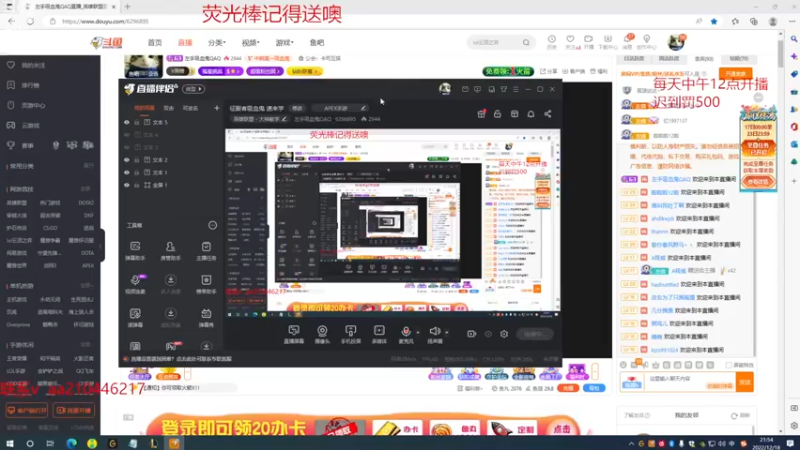Screen dimensions: 800x450
Task: Switch to first orange scene tab
Action: [144, 108]
